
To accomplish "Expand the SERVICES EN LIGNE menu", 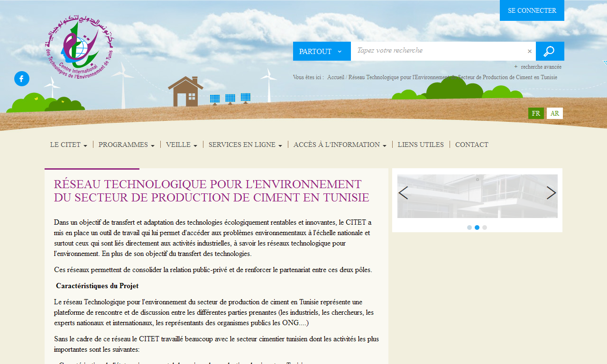I will (246, 145).
